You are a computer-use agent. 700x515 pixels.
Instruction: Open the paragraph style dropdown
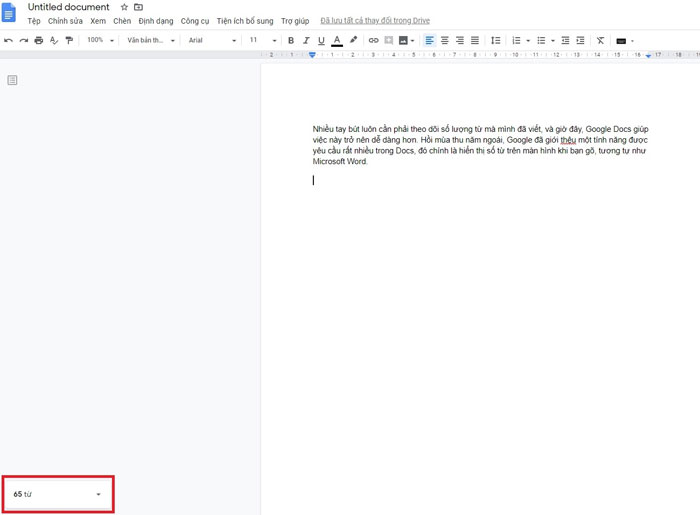[151, 40]
